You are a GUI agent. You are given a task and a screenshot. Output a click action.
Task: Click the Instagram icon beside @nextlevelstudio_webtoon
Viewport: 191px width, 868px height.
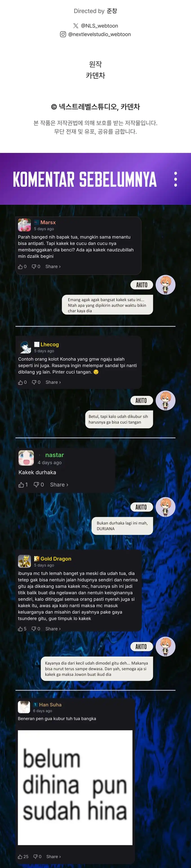tap(63, 34)
